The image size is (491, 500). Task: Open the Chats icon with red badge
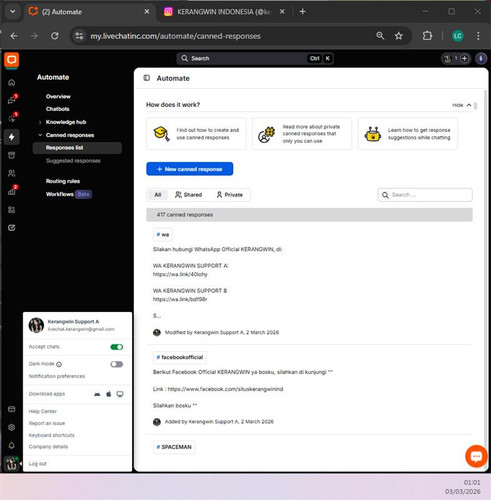(12, 100)
